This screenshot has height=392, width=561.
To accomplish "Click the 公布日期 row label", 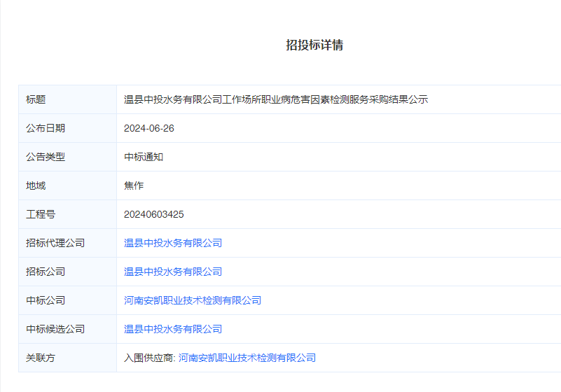I will point(46,128).
